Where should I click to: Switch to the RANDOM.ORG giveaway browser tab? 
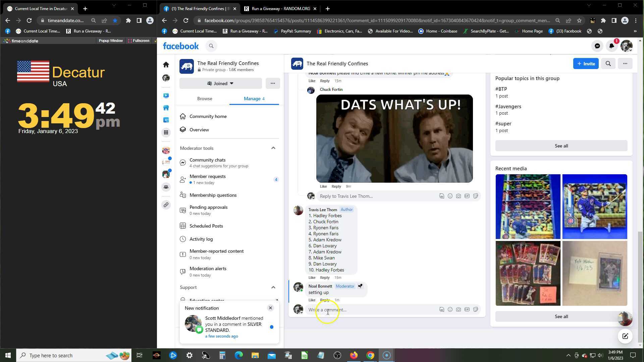(281, 9)
